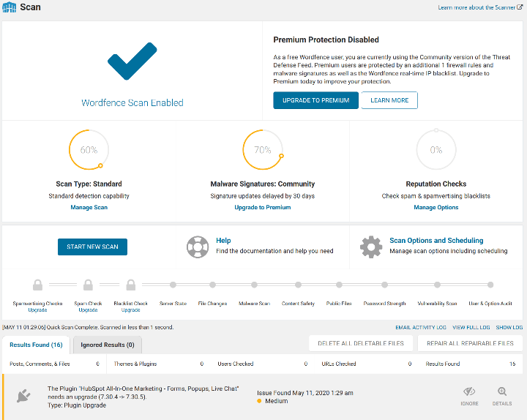Image resolution: width=527 pixels, height=420 pixels.
Task: Click the Learn More button
Action: tap(389, 100)
